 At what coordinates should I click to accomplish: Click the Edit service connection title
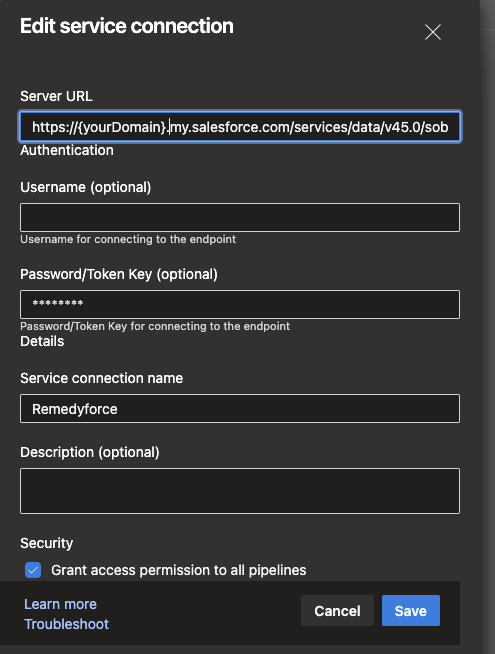(x=127, y=26)
